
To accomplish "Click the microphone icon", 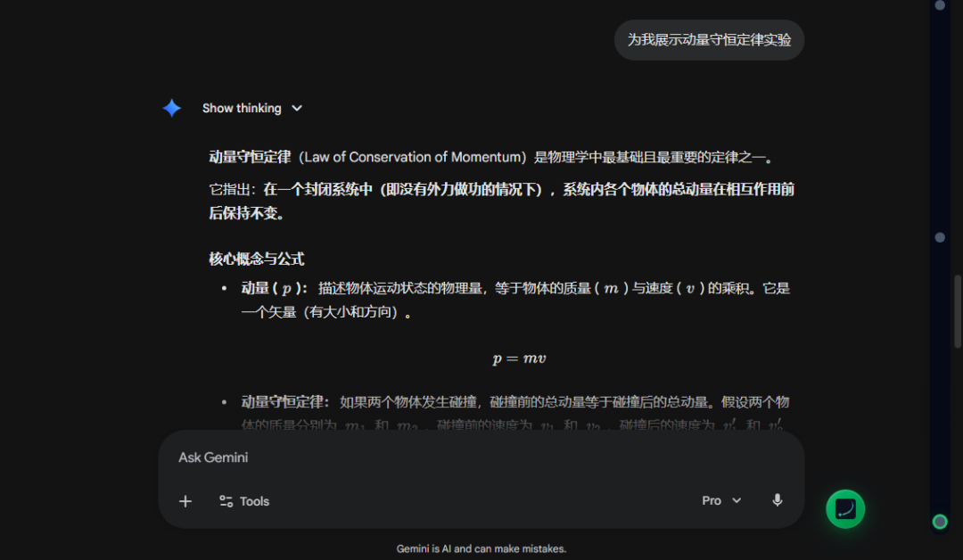I will (x=777, y=500).
